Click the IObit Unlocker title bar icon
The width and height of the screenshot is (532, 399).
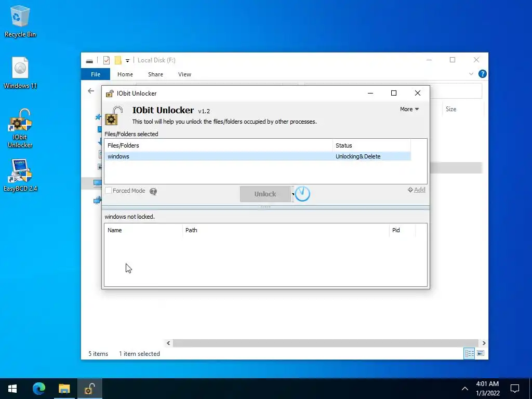click(110, 94)
